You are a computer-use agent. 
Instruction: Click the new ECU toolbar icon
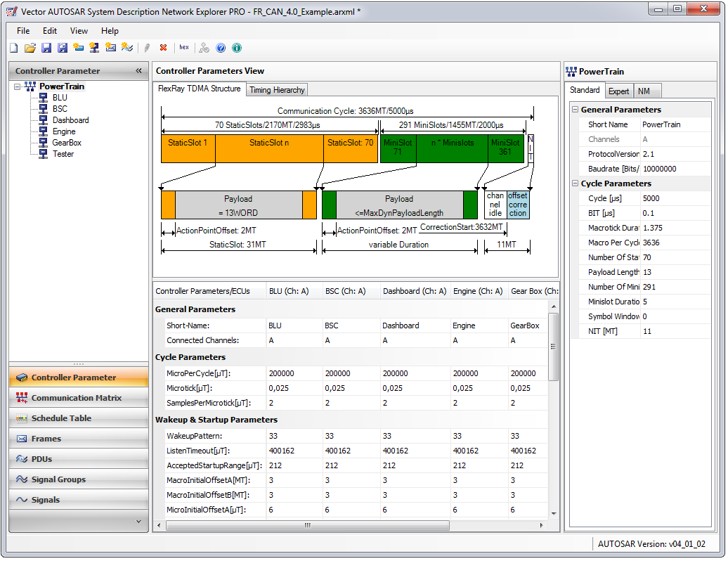[93, 48]
